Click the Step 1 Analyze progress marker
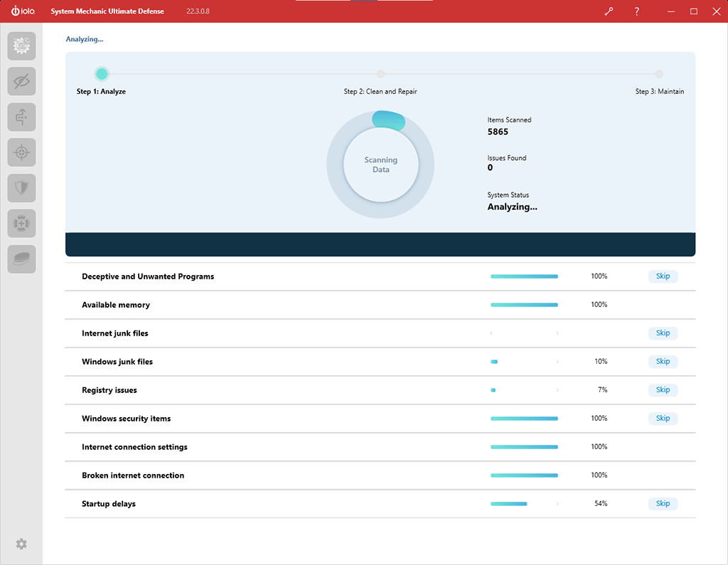Viewport: 728px width, 565px height. click(x=102, y=74)
